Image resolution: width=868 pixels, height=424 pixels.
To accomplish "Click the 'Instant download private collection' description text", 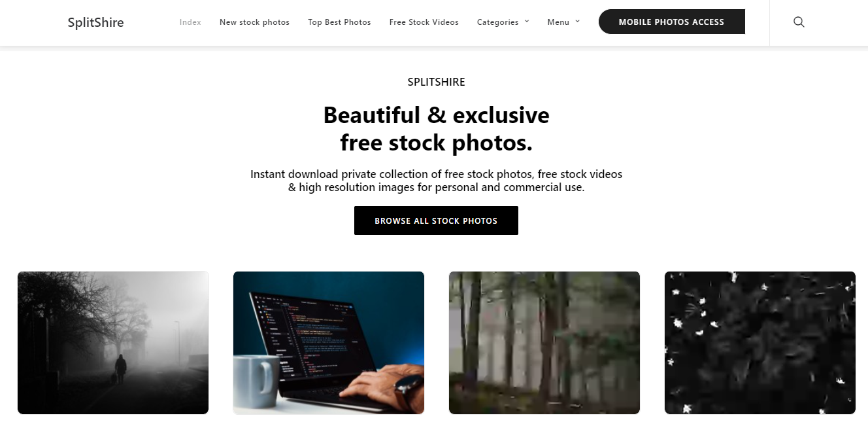I will click(x=436, y=181).
